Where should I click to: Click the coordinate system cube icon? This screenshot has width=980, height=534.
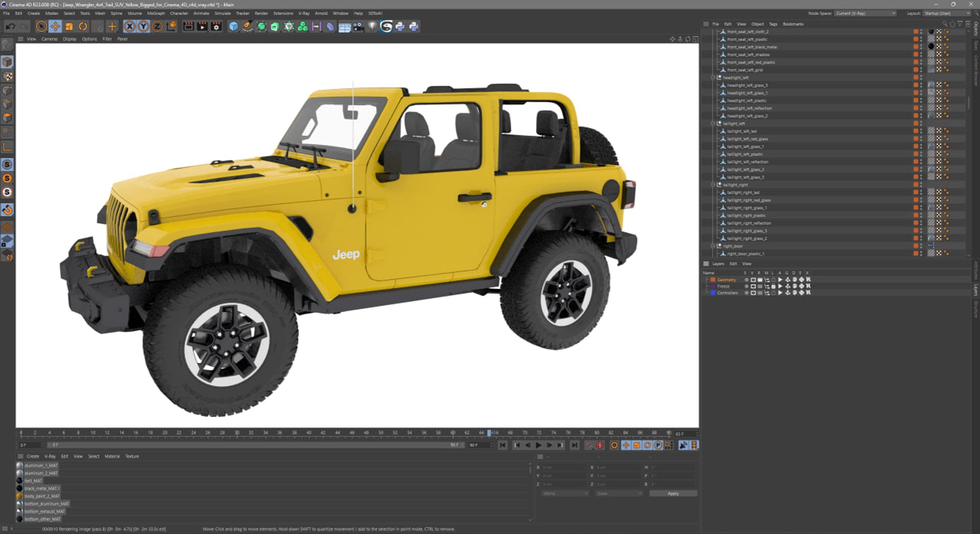[171, 27]
